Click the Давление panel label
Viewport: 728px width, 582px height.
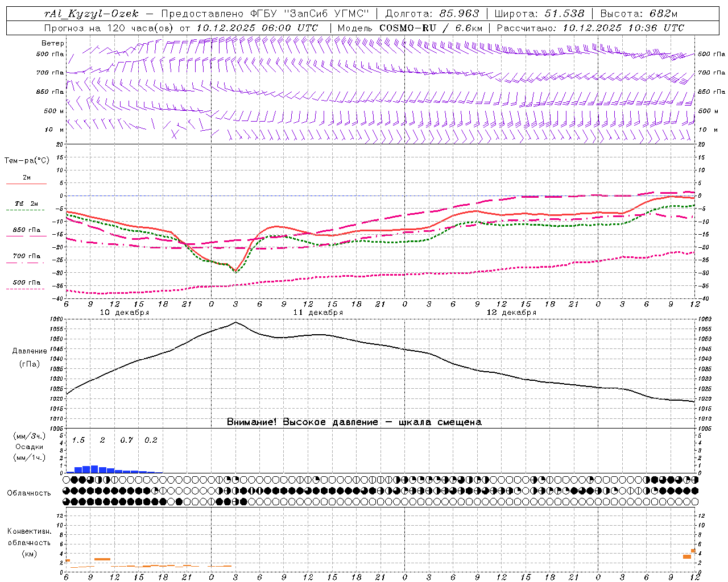(x=30, y=351)
